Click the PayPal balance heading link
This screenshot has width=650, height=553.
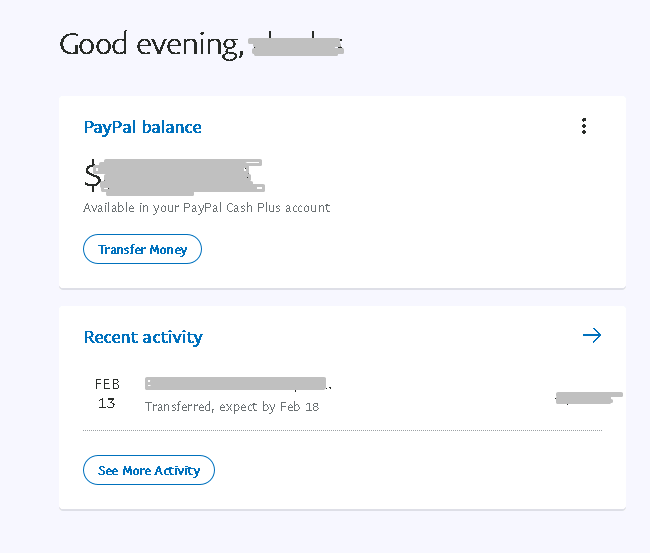[x=143, y=127]
